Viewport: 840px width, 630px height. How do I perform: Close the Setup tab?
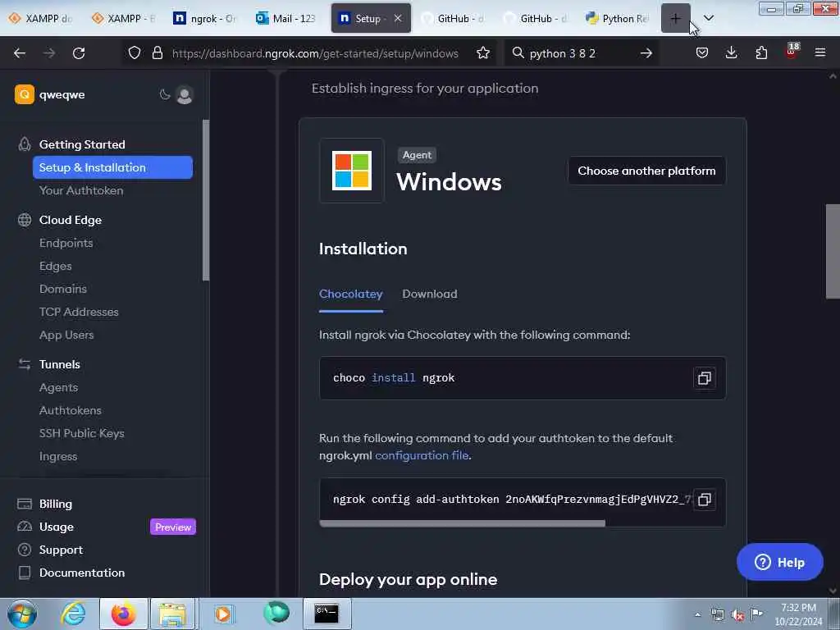(398, 18)
